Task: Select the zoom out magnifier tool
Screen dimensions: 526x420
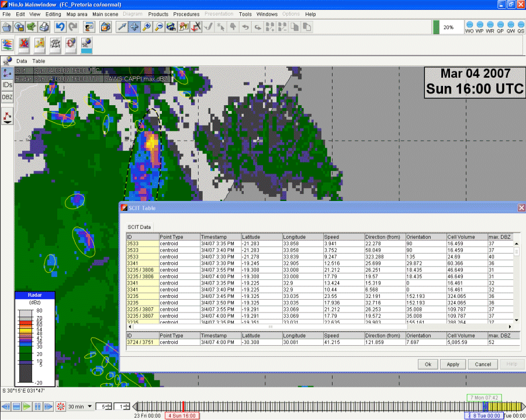Action: [159, 27]
